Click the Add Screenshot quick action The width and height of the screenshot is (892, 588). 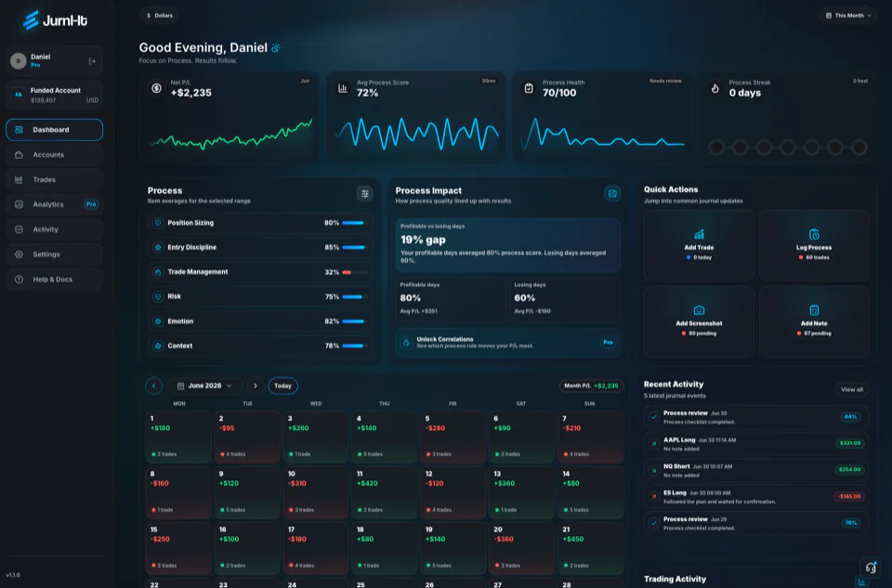click(699, 321)
